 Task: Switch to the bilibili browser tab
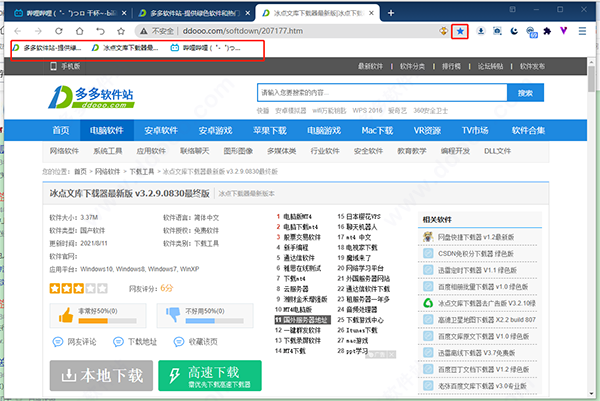pyautogui.click(x=71, y=13)
